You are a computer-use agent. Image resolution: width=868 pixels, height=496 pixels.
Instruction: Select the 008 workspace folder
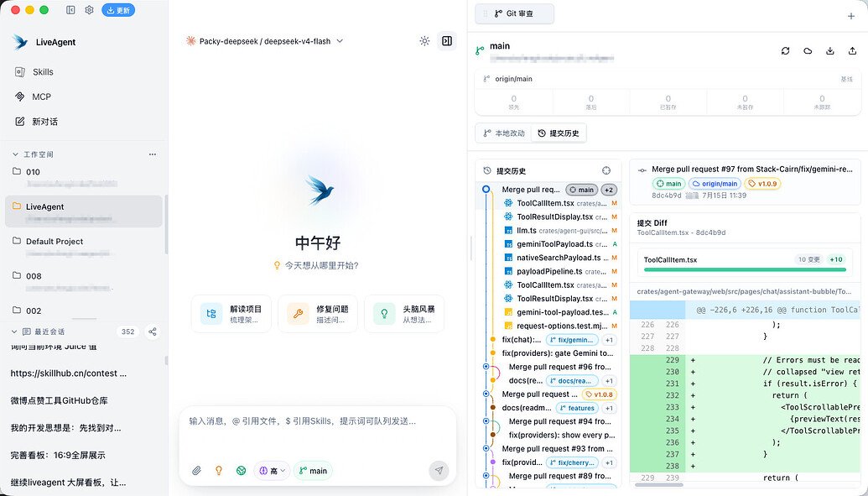tap(83, 281)
